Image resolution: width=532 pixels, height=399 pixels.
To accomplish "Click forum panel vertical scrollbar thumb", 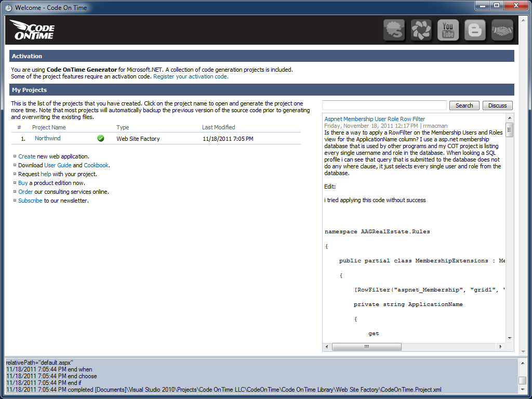I will [509, 129].
